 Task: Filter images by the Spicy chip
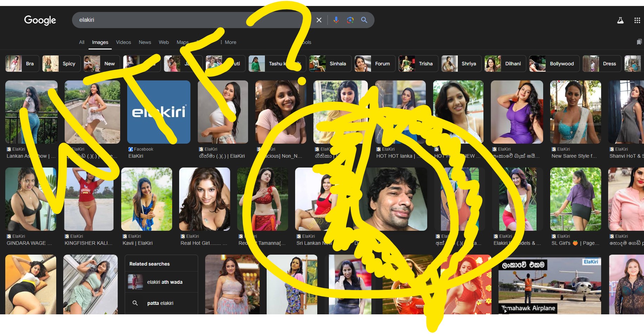(x=61, y=64)
